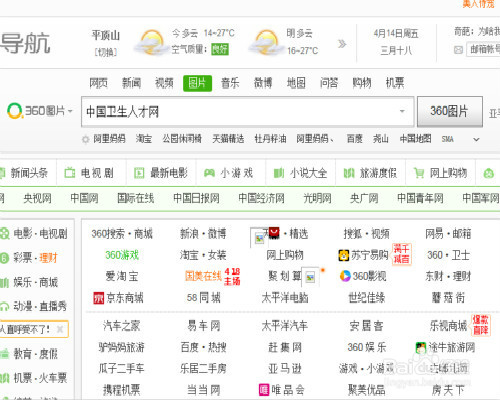Open the 58同城 link
This screenshot has height=400, width=500.
[203, 298]
